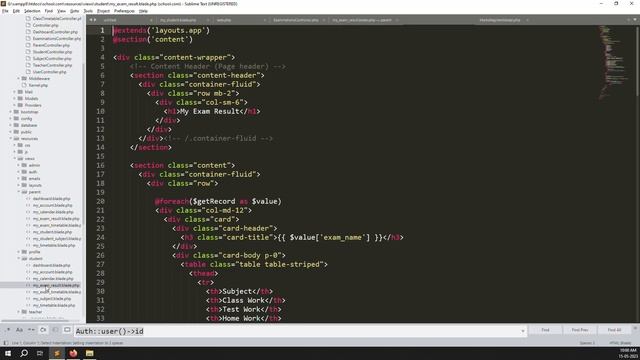The height and width of the screenshot is (360, 640).
Task: Toggle regular expression search option
Action: 8,330
